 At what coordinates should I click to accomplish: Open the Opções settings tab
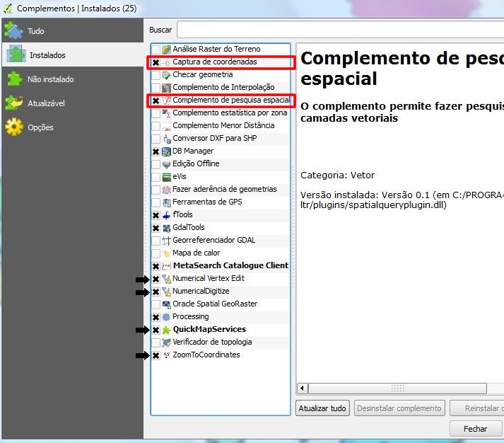click(x=40, y=127)
